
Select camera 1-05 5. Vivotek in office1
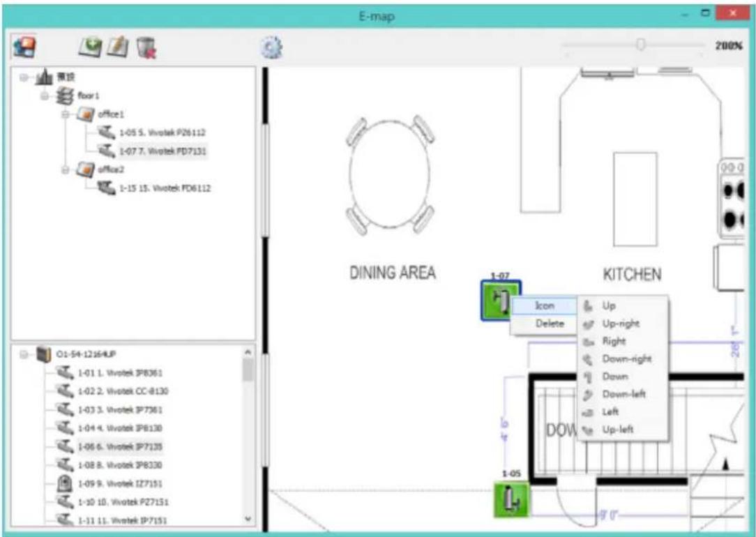tap(162, 133)
